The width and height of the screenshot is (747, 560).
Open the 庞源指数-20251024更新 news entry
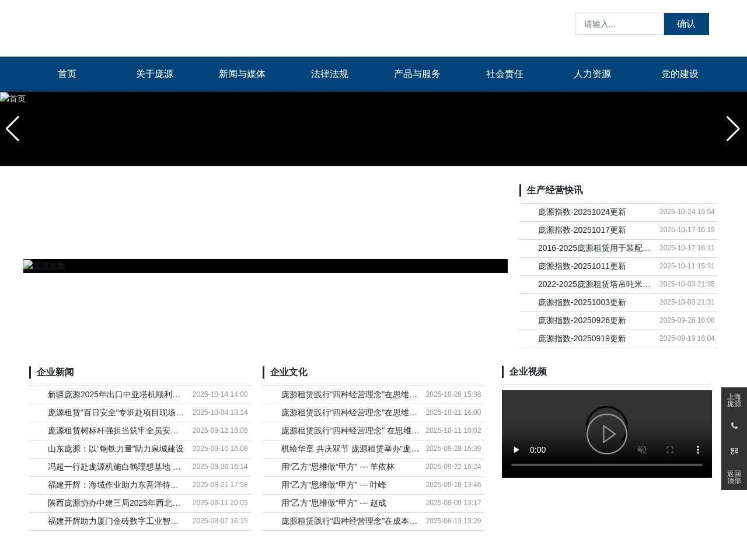pos(582,212)
